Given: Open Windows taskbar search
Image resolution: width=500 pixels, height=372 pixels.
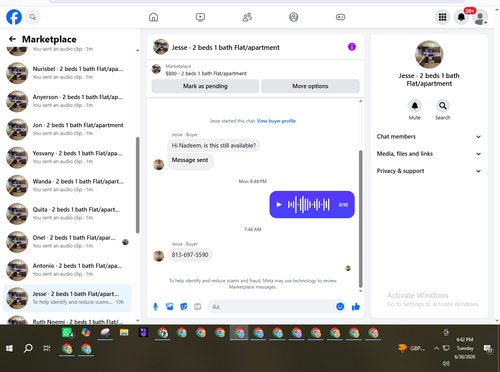Looking at the screenshot, I should click(28, 348).
